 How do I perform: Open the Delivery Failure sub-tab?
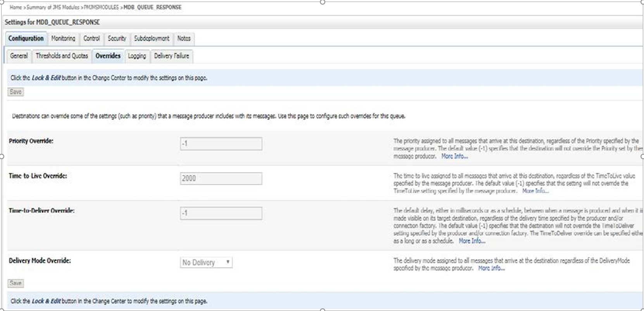pos(171,56)
